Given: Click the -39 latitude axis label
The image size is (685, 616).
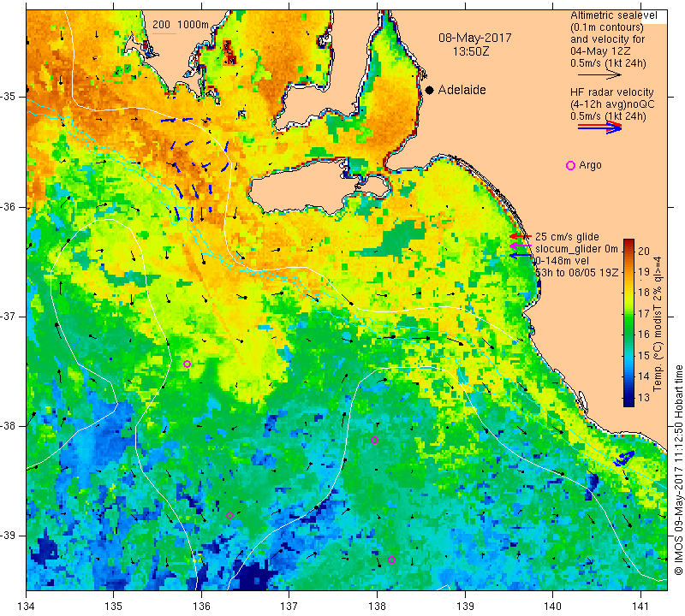Looking at the screenshot, I should click(8, 536).
